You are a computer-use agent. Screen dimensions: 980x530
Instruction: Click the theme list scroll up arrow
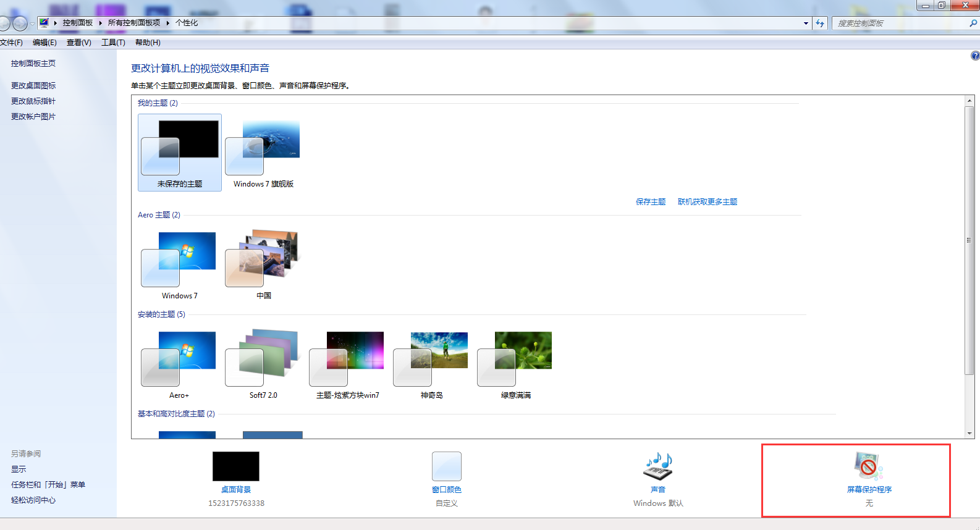click(x=969, y=100)
